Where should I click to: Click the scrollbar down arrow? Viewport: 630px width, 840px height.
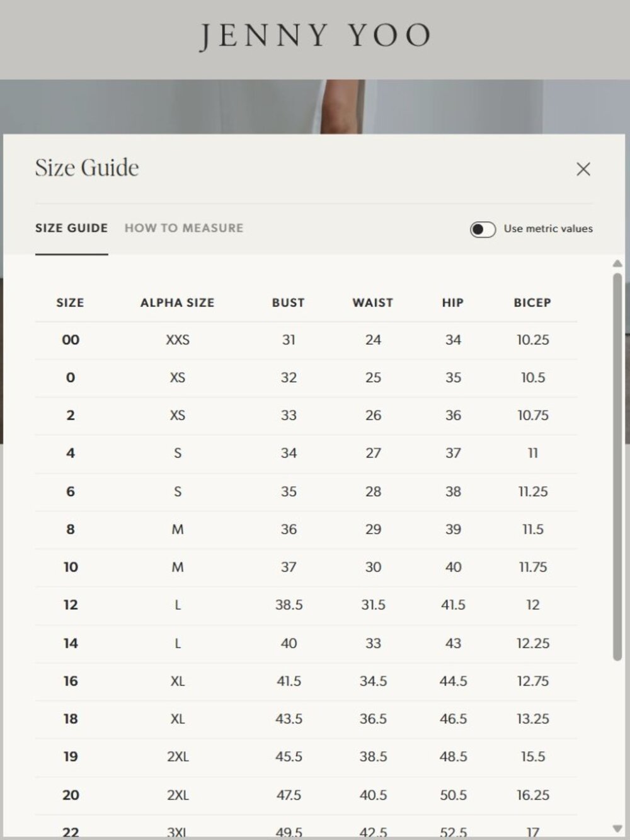[617, 828]
